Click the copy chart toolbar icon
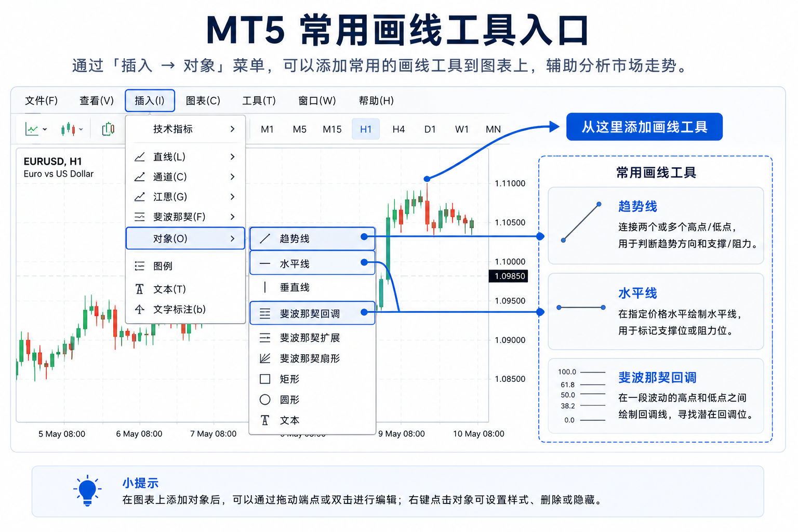 pyautogui.click(x=108, y=129)
